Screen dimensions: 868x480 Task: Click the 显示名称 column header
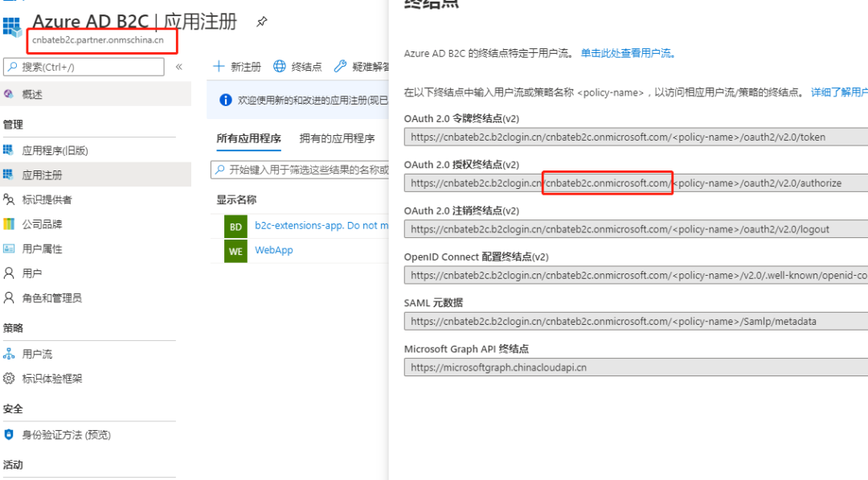tap(236, 199)
